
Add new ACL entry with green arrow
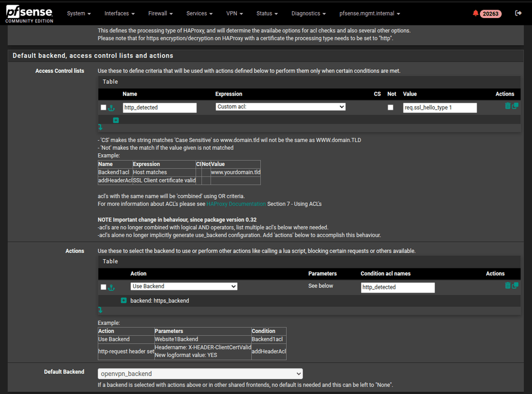coord(101,127)
